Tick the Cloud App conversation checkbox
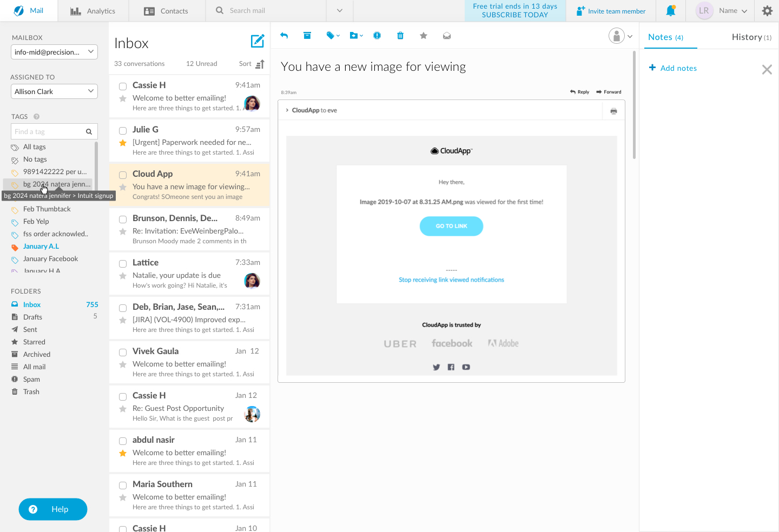The height and width of the screenshot is (532, 779). (123, 175)
